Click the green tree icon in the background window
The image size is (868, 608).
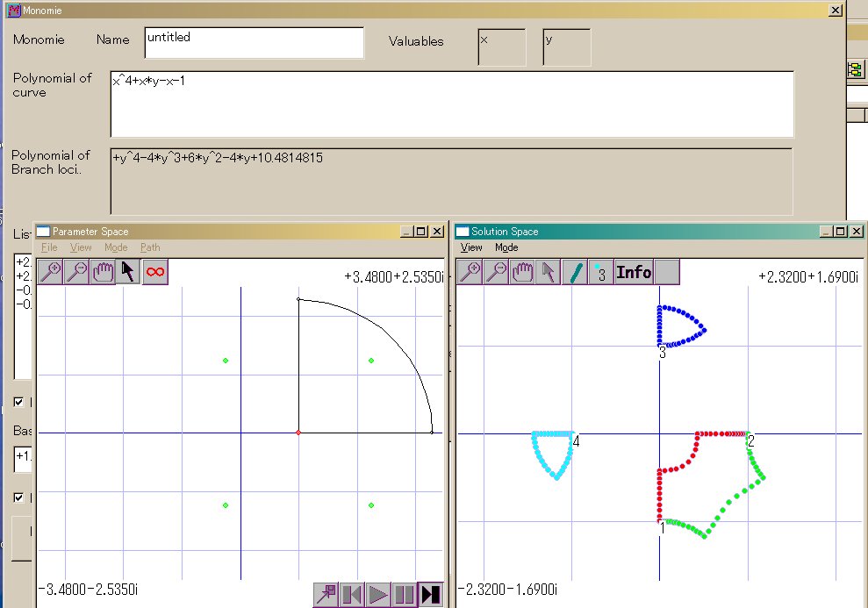[x=855, y=69]
